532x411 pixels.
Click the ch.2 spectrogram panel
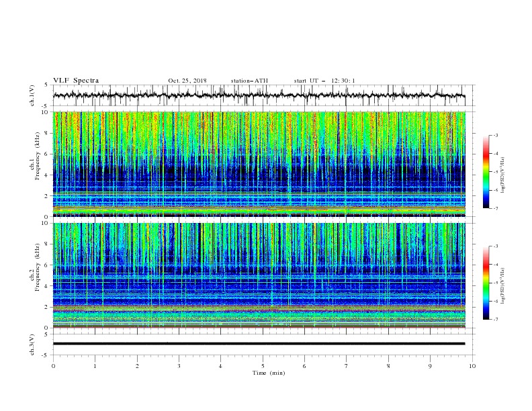pos(259,275)
